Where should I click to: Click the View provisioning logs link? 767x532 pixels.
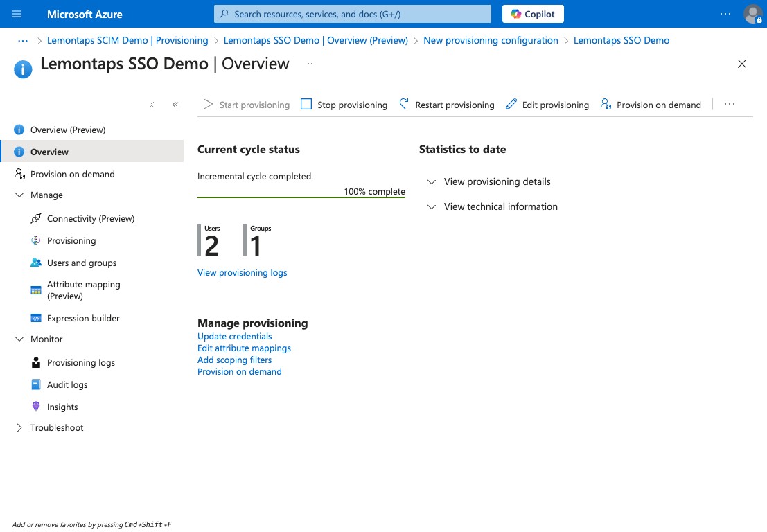point(242,273)
